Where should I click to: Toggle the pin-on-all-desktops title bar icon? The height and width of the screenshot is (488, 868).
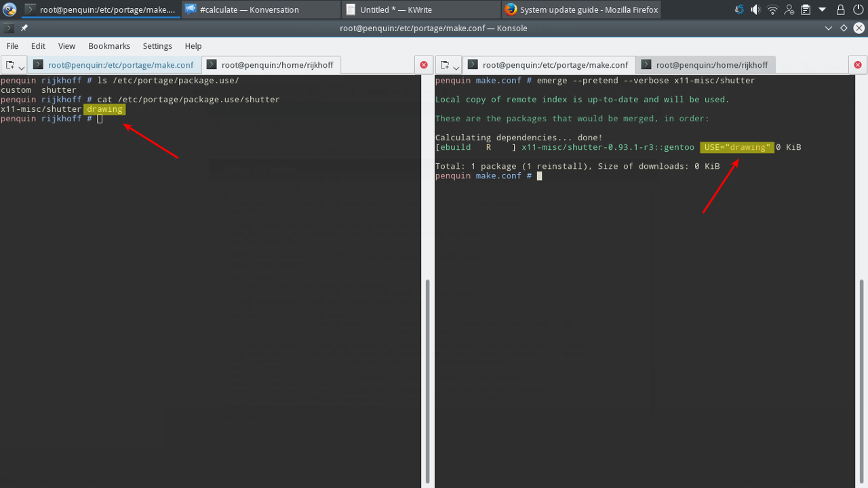(24, 28)
